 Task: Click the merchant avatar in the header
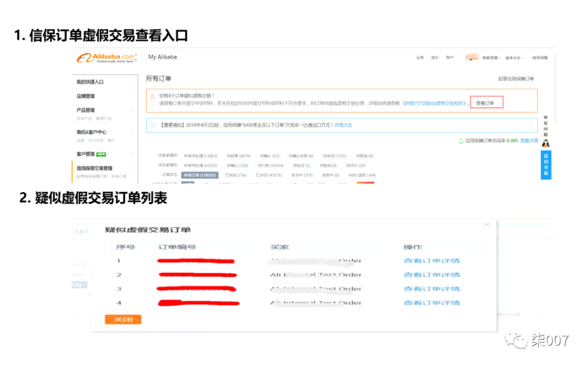(x=471, y=57)
